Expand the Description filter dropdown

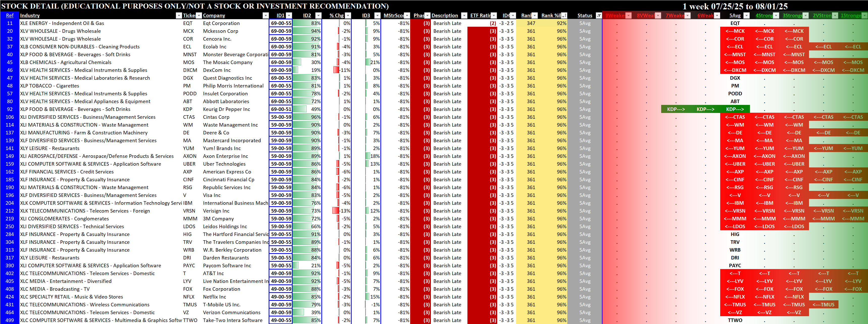(x=464, y=15)
